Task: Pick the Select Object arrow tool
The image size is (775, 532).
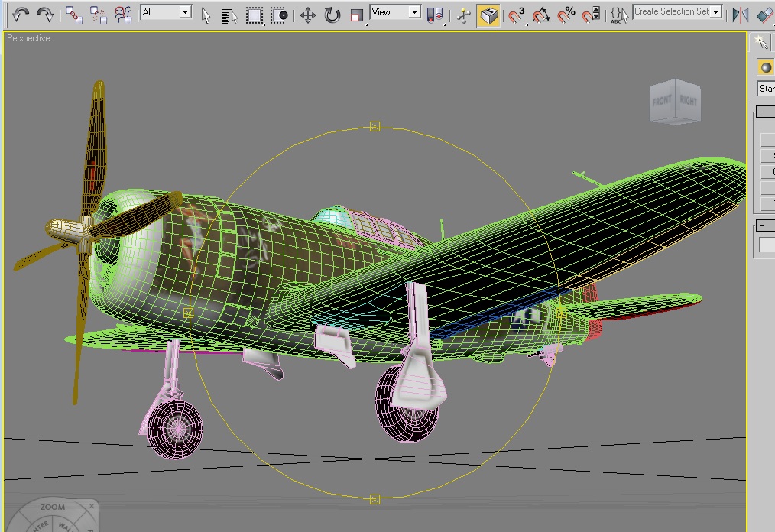Action: [206, 15]
